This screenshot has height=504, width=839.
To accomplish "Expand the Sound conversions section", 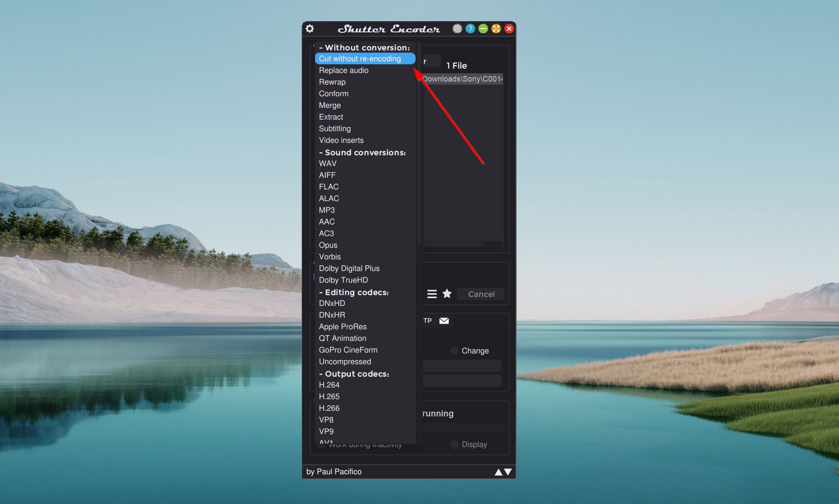I will pos(362,153).
